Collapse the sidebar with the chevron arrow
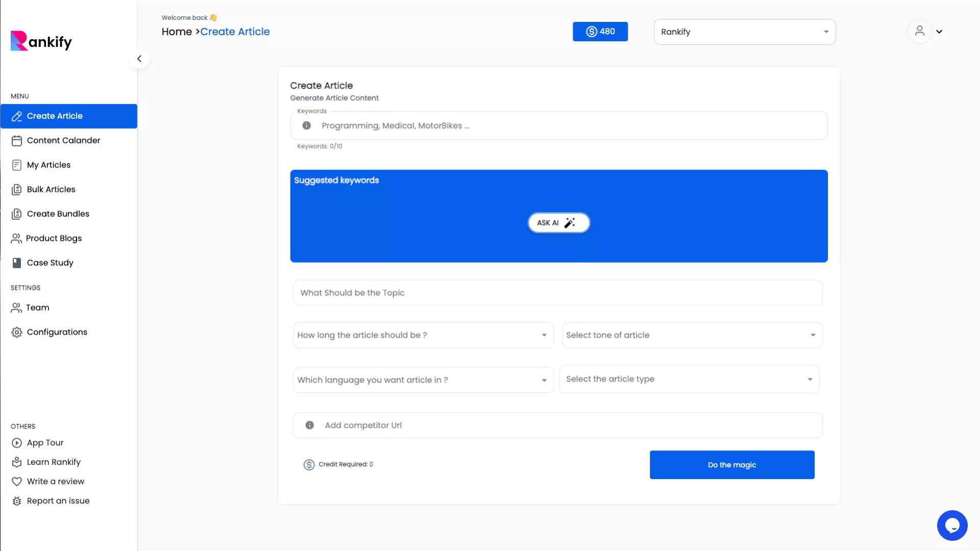The height and width of the screenshot is (551, 980). (x=139, y=59)
